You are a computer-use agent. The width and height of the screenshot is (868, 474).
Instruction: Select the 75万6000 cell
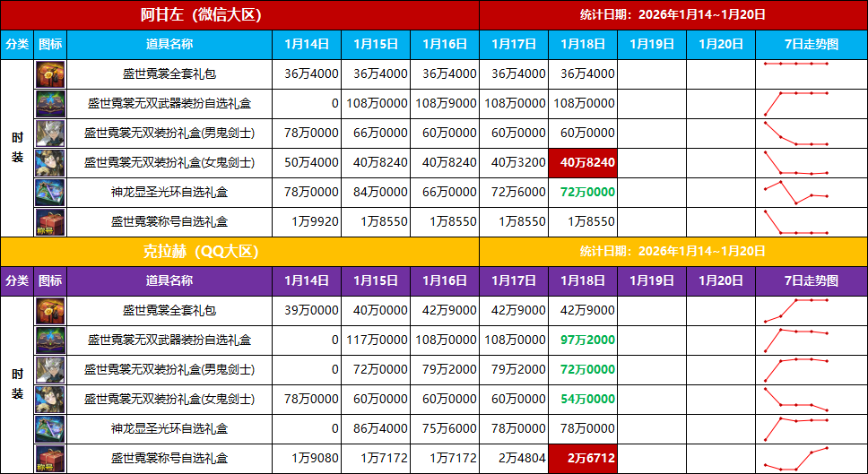click(445, 429)
